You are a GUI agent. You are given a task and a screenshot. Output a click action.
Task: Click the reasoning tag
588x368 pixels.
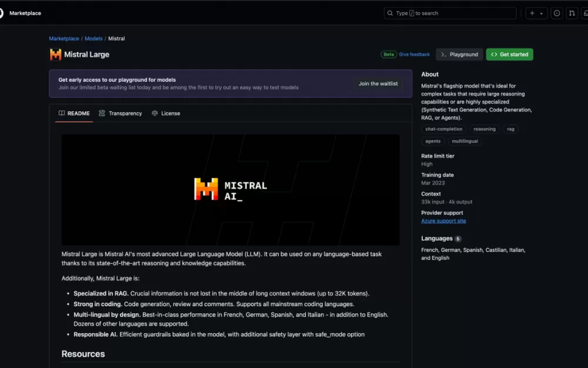[485, 129]
